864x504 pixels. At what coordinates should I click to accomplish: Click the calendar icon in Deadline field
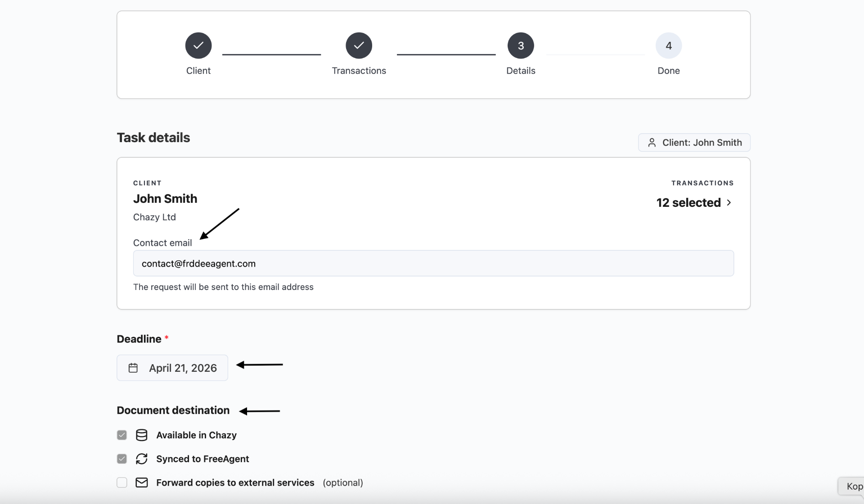(x=133, y=368)
